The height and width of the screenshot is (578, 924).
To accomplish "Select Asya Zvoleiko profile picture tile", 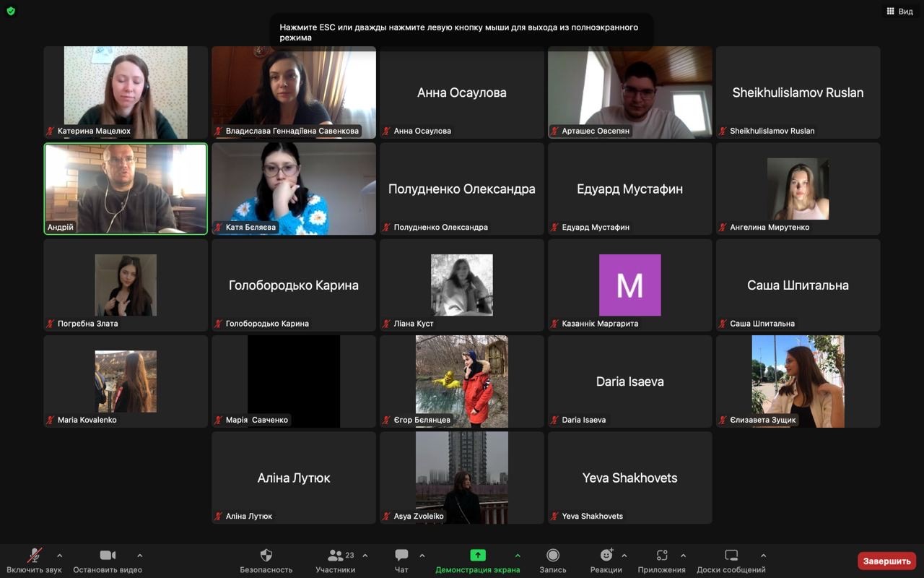I will click(x=462, y=478).
